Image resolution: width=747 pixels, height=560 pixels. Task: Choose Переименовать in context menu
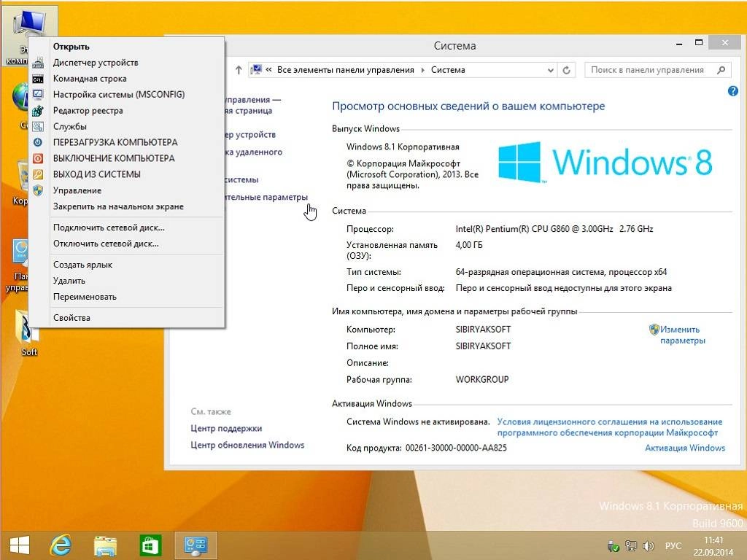[85, 297]
